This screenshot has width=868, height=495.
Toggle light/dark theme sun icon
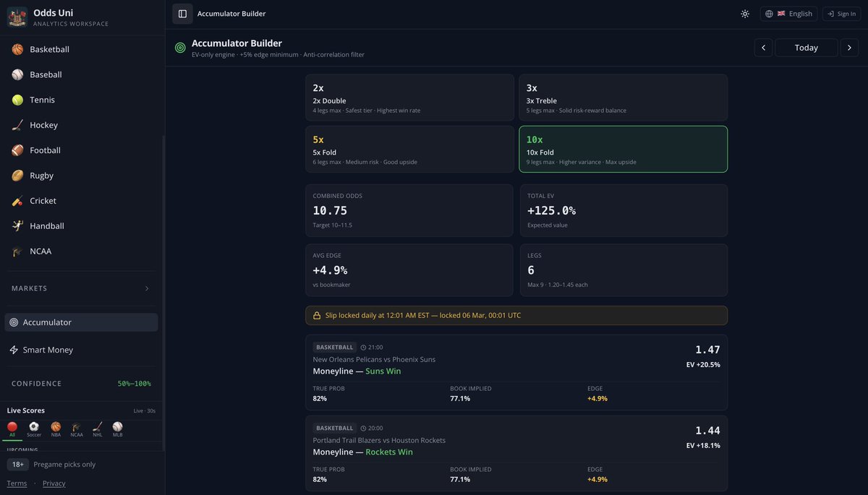pyautogui.click(x=745, y=14)
